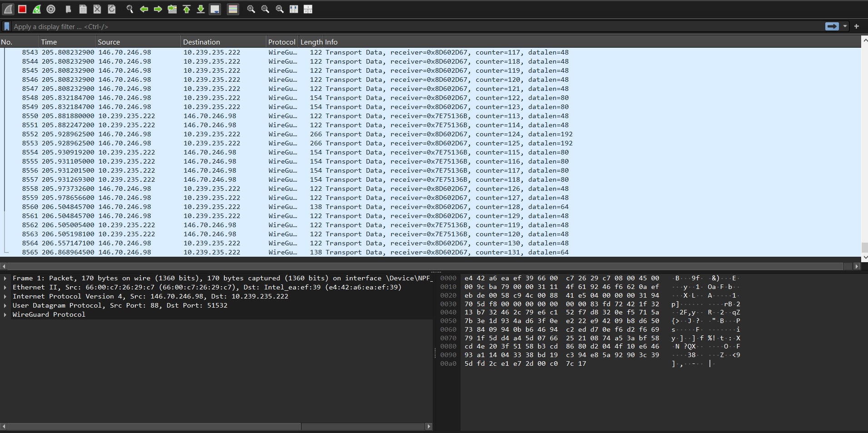Save this capture file
Screen dimensions: 868x433
(x=83, y=9)
